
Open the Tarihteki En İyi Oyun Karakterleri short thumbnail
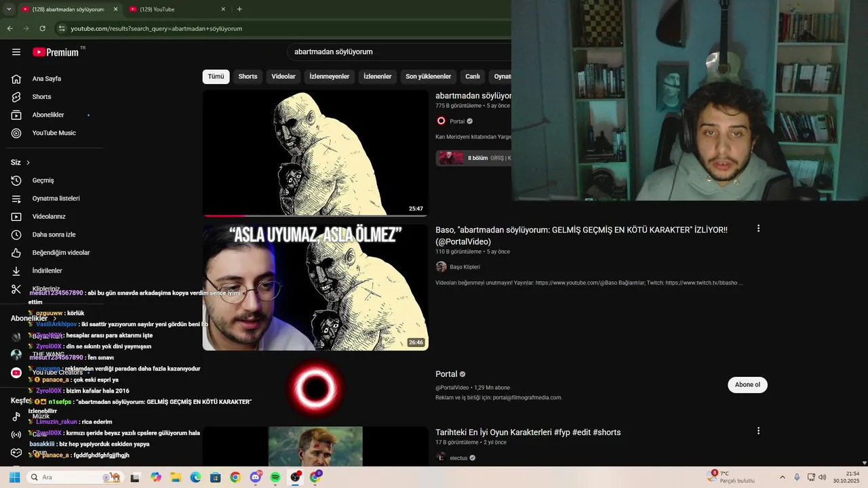[315, 446]
